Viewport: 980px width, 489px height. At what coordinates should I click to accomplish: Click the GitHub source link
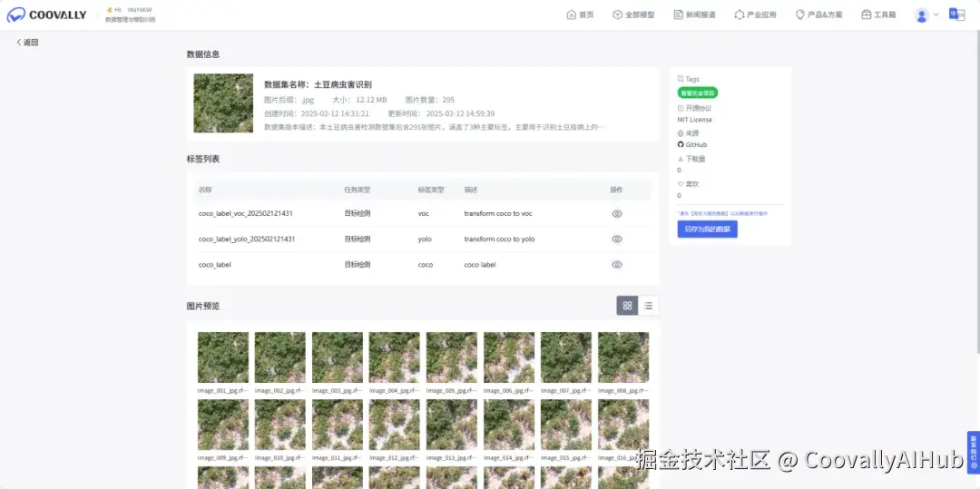[696, 145]
